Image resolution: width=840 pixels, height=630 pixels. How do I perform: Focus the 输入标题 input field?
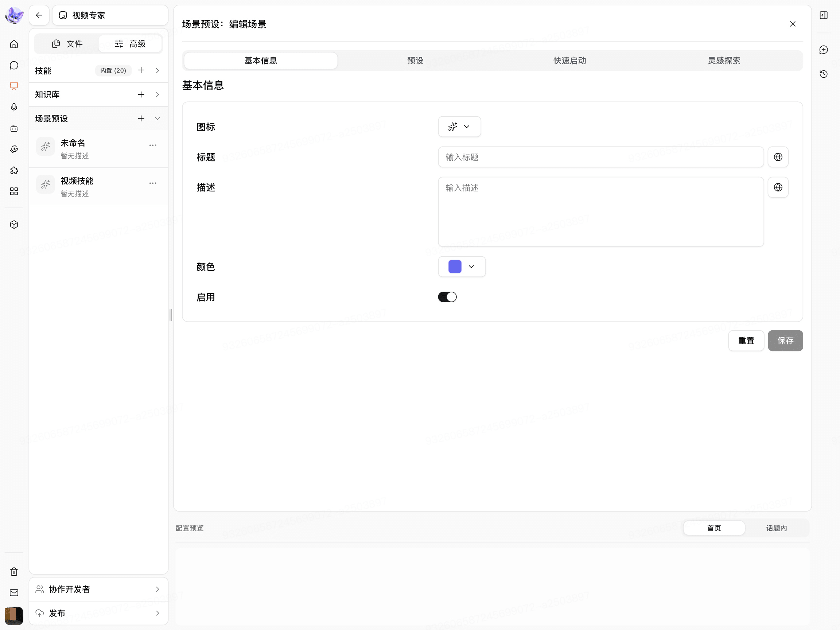coord(601,157)
